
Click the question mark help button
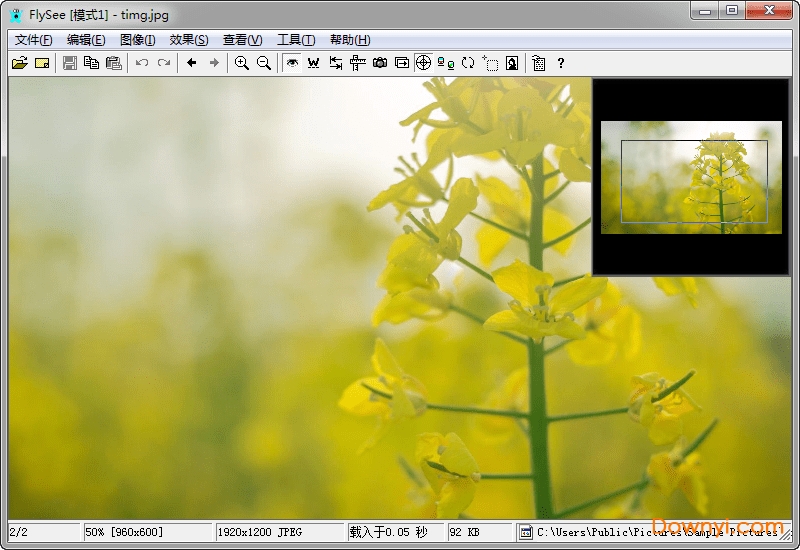point(561,63)
